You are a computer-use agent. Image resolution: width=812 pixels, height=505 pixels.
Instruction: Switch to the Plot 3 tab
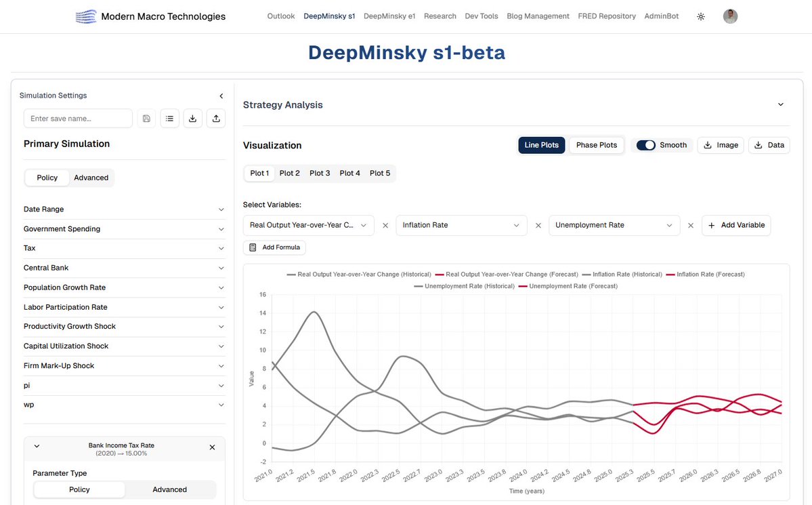click(x=320, y=173)
